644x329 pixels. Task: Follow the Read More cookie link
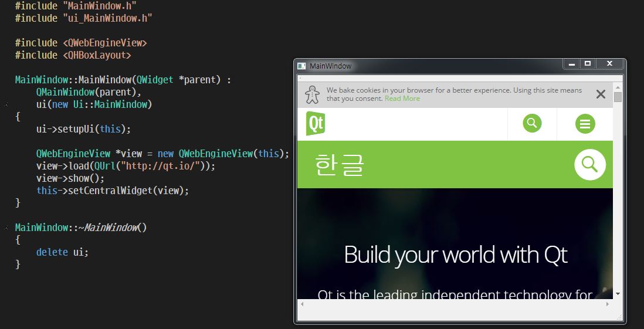click(x=402, y=99)
